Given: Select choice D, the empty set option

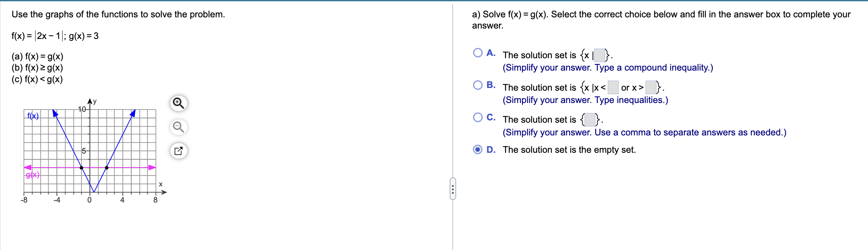Looking at the screenshot, I should click(x=478, y=150).
